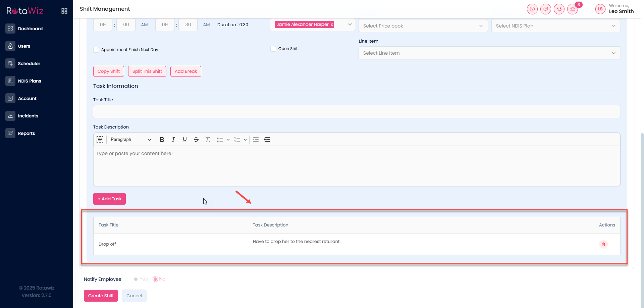Select Yes for Notify Employee
This screenshot has height=308, width=644.
[136, 279]
